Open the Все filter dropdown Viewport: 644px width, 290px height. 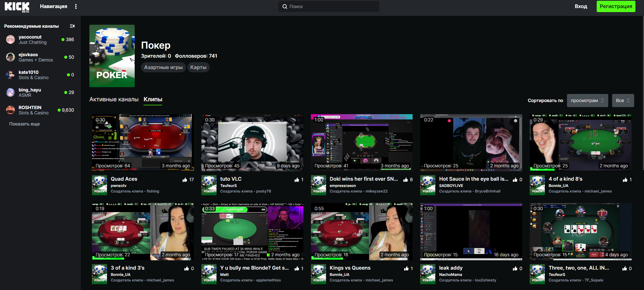[x=623, y=101]
